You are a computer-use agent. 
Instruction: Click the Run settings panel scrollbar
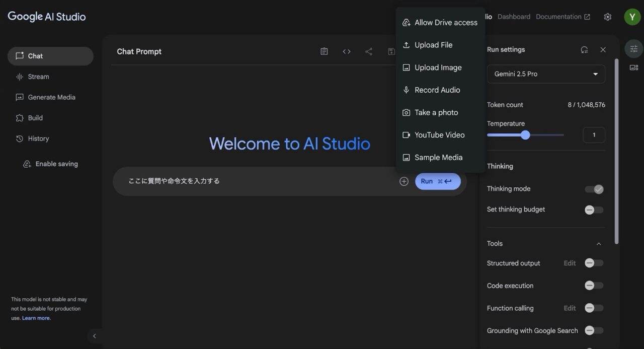coord(616,151)
